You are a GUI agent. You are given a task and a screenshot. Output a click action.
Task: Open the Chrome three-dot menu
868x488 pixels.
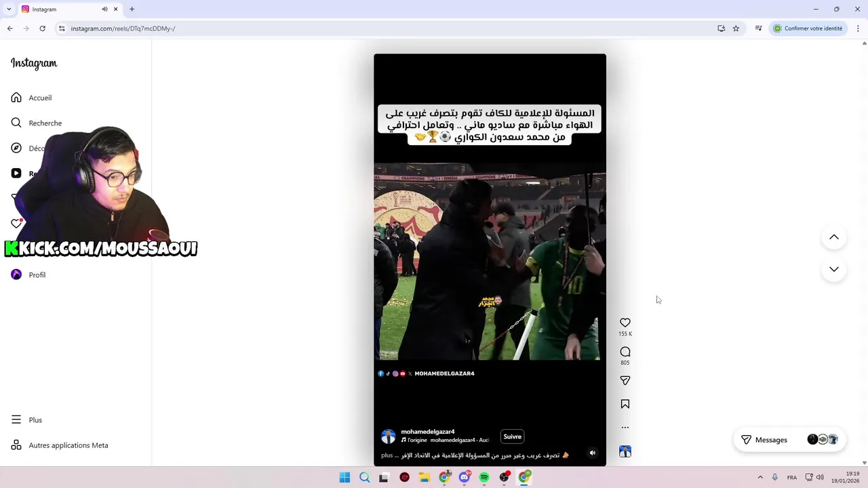coord(858,28)
